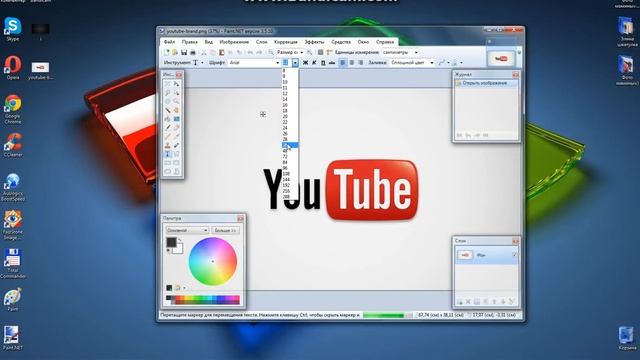Toggle strikethrough text formatting
This screenshot has width=640, height=360.
[332, 63]
